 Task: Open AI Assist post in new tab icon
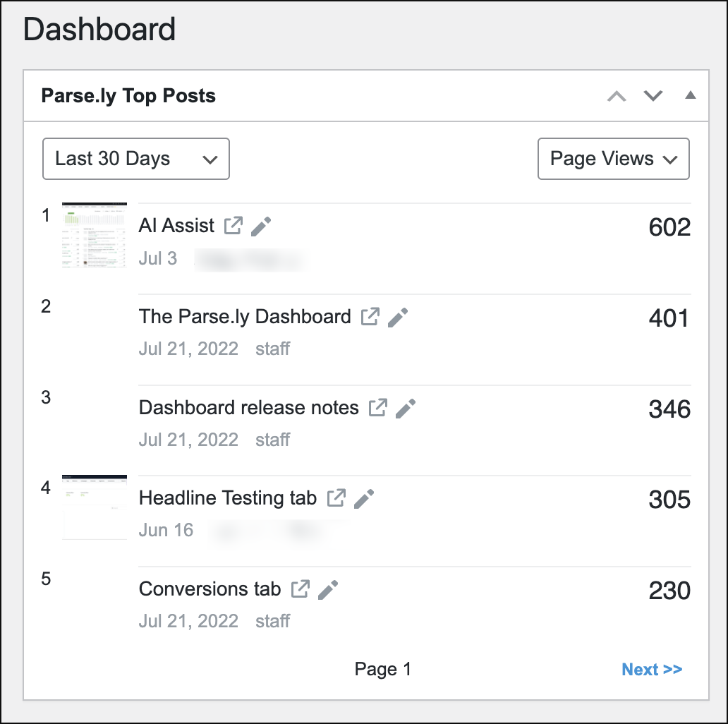pos(233,226)
